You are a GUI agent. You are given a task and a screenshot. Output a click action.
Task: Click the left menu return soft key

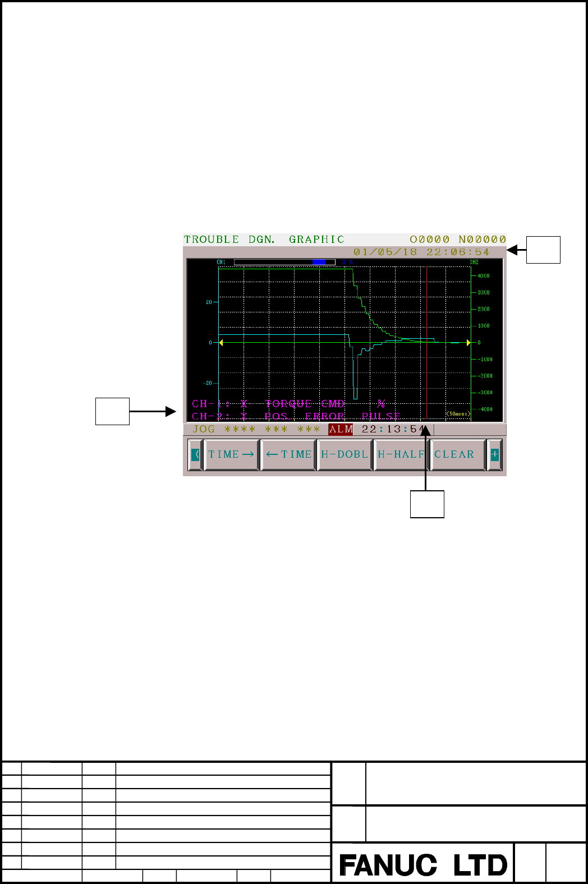pos(195,454)
